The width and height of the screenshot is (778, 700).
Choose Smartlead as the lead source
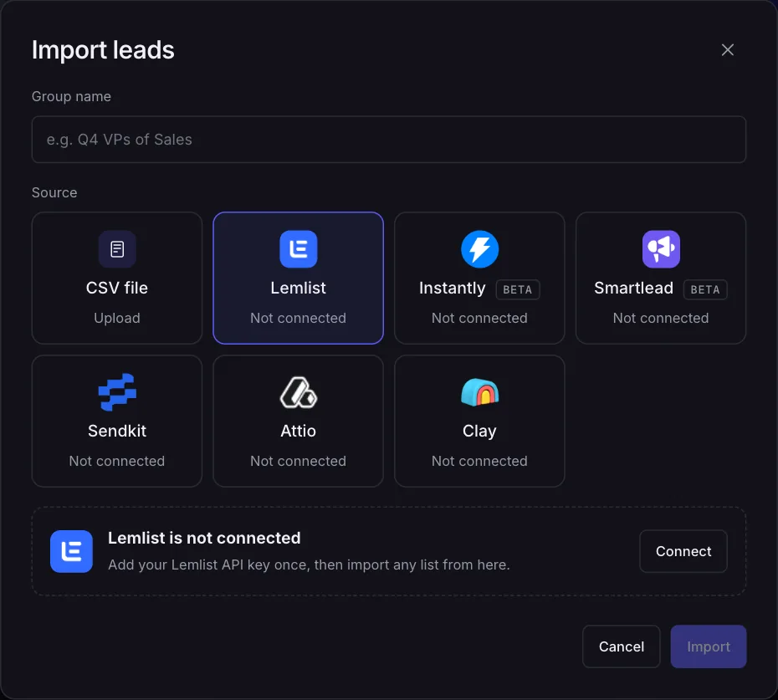pos(661,278)
